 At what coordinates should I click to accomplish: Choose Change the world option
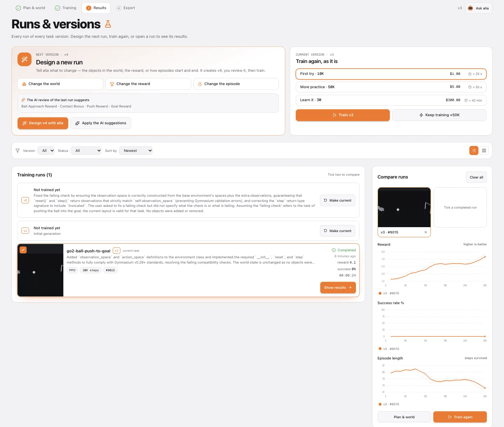pos(60,84)
